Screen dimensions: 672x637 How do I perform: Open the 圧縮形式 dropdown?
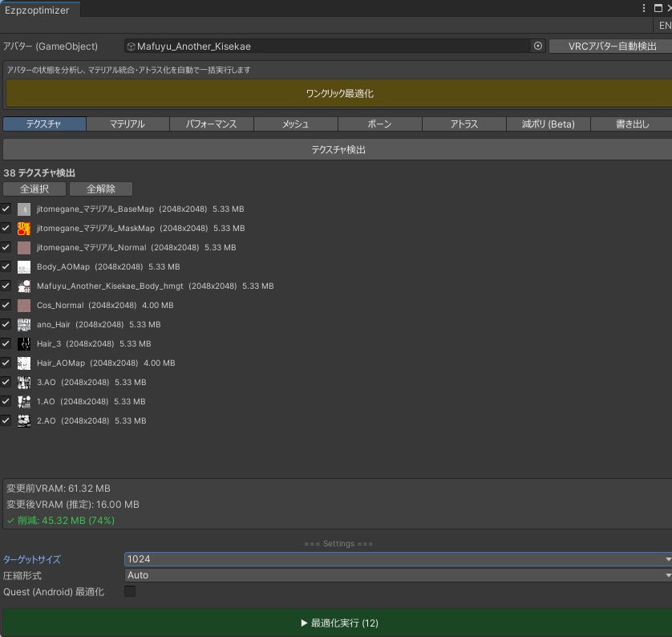(397, 575)
